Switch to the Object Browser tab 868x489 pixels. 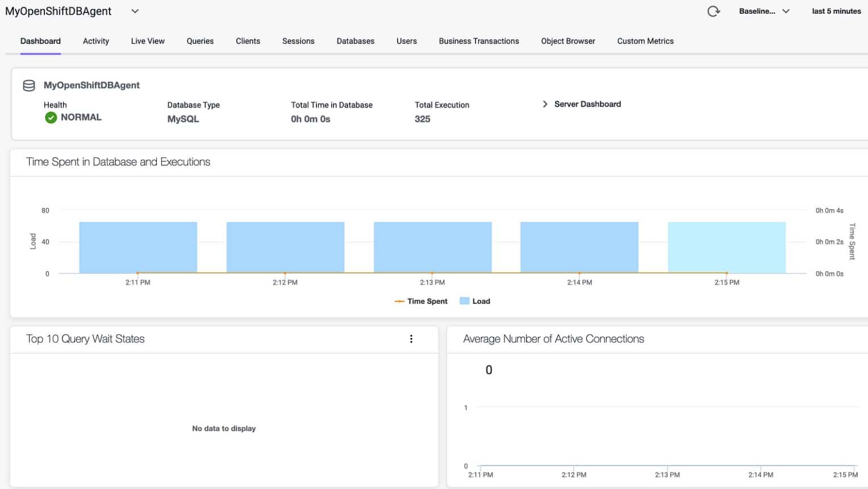tap(568, 41)
